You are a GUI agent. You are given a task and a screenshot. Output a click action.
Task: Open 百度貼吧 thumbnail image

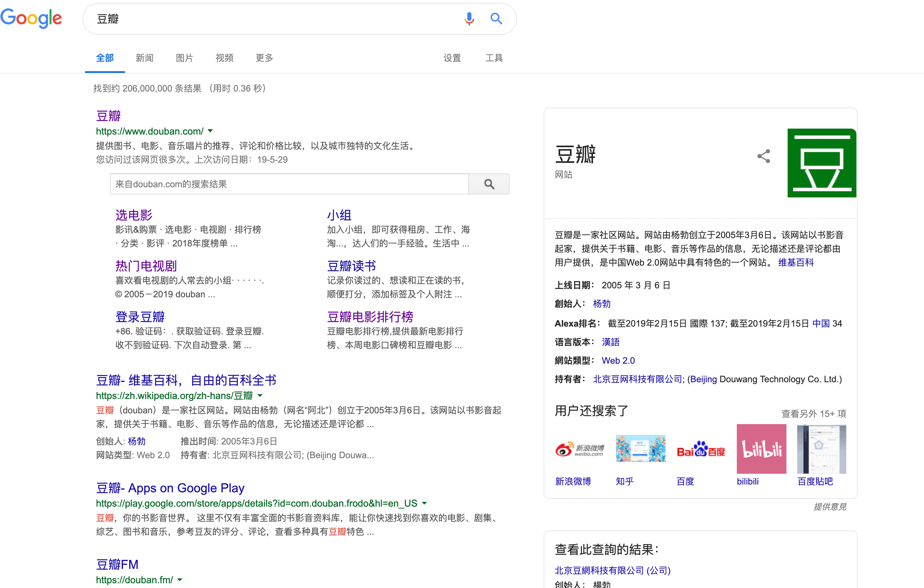(x=821, y=449)
